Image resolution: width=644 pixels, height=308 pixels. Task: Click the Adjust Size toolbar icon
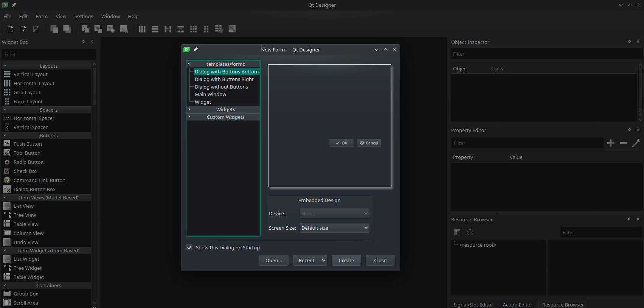point(232,29)
